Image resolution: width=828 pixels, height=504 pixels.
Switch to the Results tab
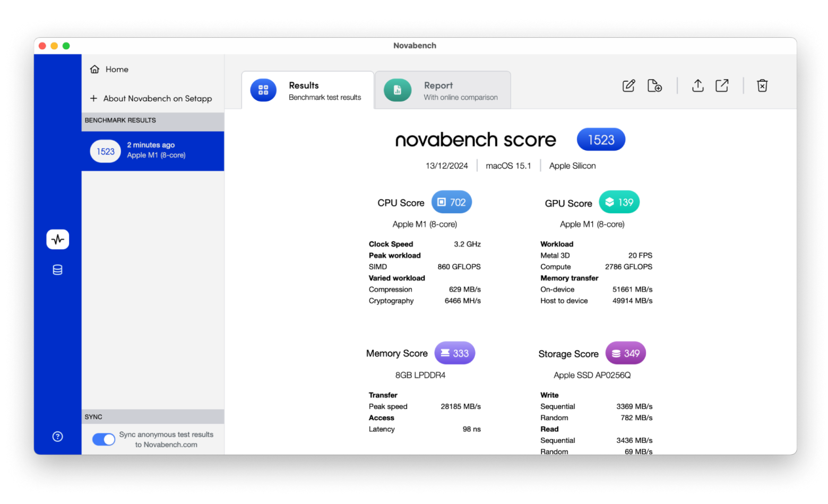(x=308, y=90)
